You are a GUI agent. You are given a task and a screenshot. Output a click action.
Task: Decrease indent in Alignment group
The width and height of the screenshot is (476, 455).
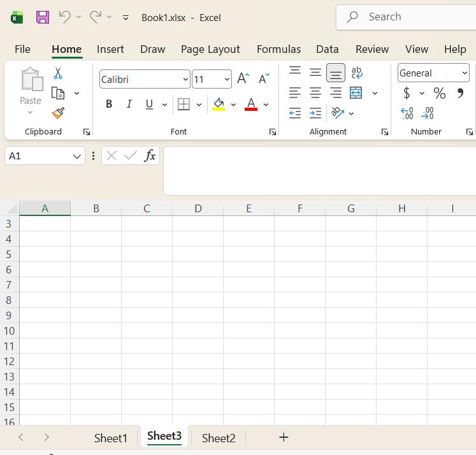tap(295, 113)
